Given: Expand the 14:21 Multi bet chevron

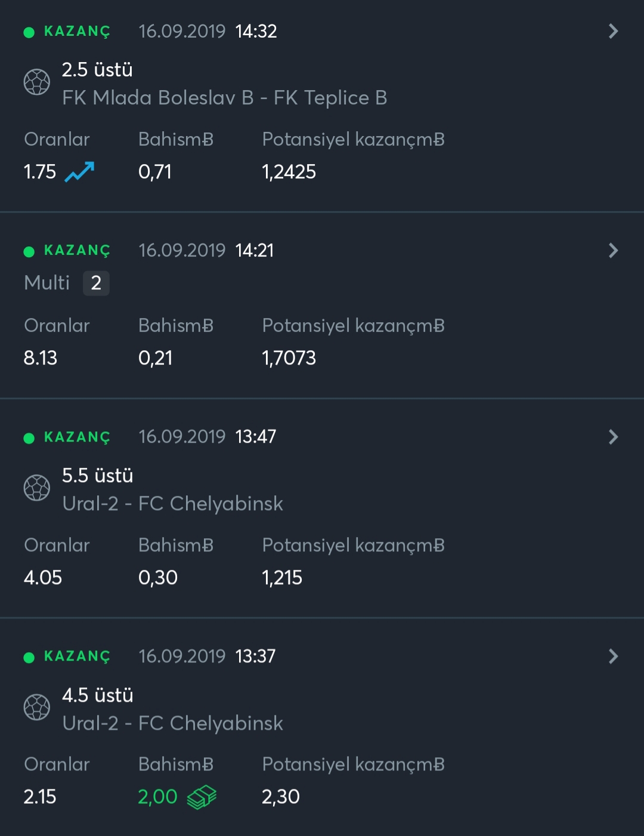Looking at the screenshot, I should tap(613, 251).
